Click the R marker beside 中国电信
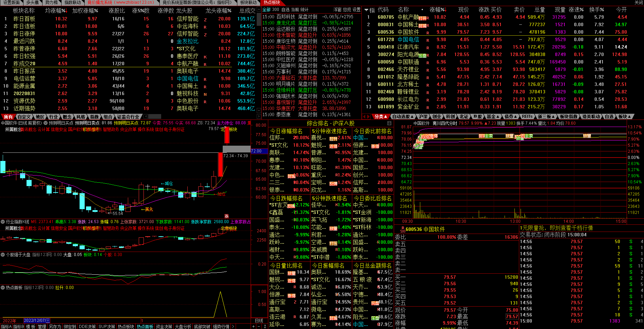Screen dimensions: 644x329 pos(428,40)
